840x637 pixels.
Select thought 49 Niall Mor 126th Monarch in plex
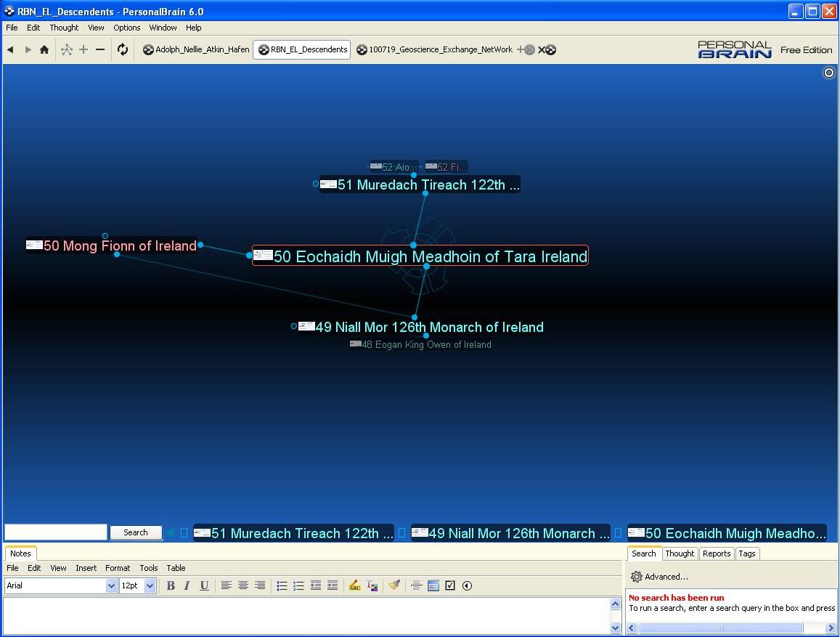(421, 327)
